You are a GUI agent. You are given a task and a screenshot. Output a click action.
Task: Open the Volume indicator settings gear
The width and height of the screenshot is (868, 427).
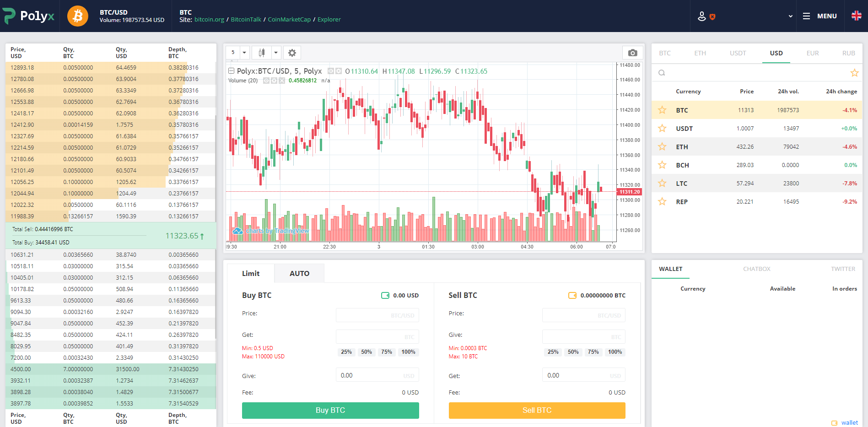274,81
